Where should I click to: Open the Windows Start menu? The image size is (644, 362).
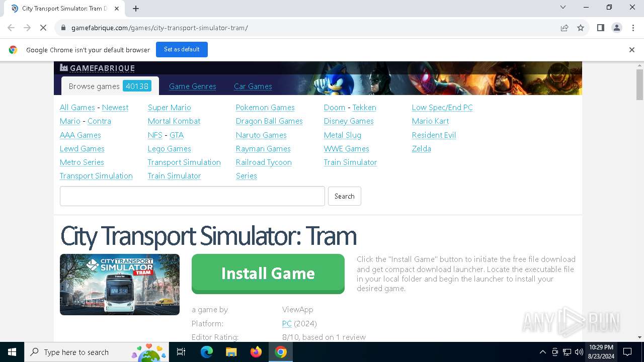click(12, 352)
